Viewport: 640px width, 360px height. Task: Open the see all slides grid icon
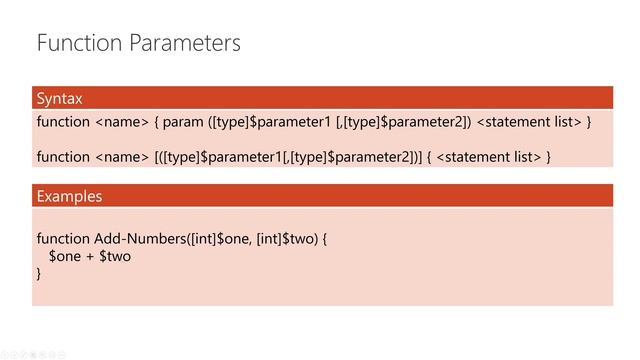33,355
